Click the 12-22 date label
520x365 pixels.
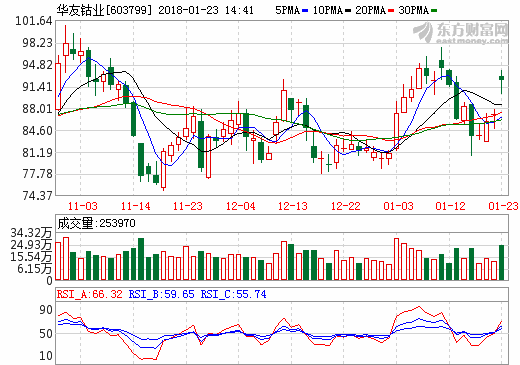click(x=345, y=206)
